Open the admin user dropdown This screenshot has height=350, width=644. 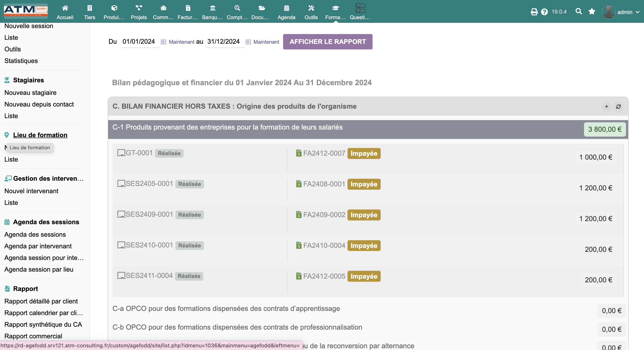coord(620,12)
